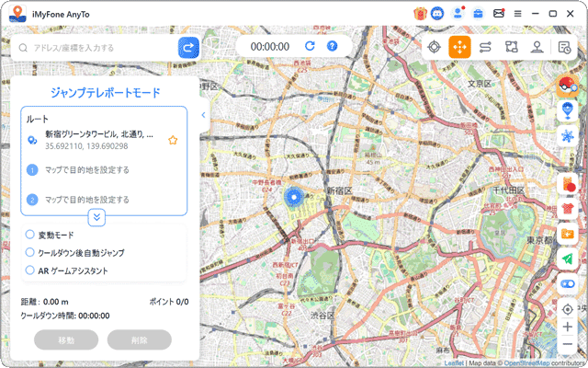This screenshot has width=588, height=368.
Task: Click the ポイント 0/0 counter
Action: (169, 302)
